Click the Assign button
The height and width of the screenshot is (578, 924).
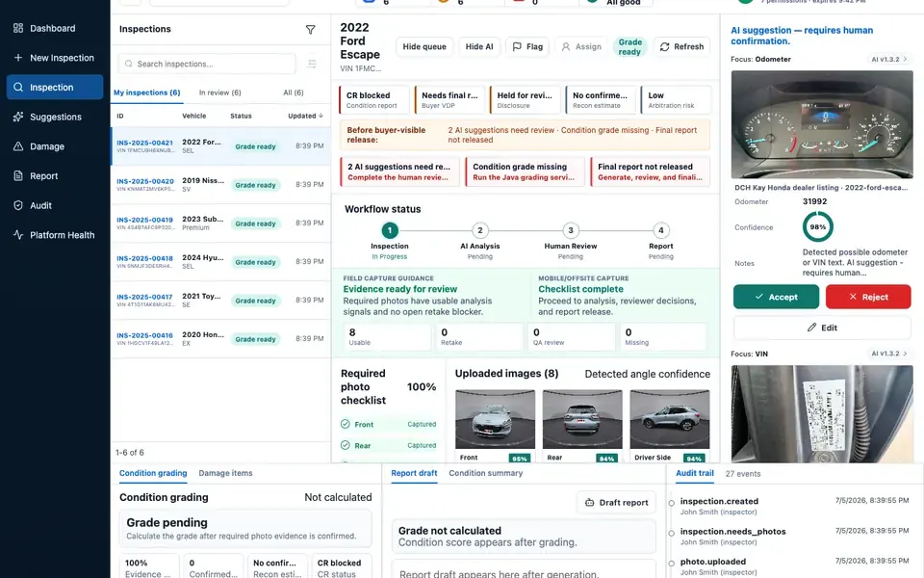[x=581, y=46]
